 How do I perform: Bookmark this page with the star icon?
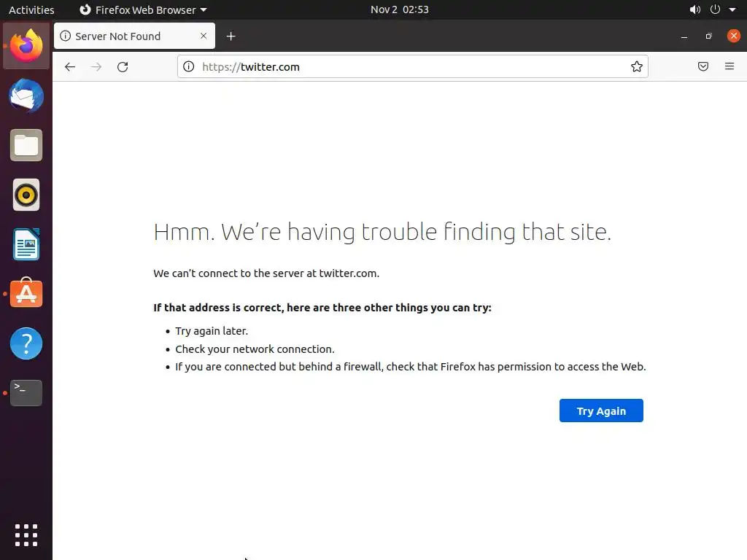(x=636, y=66)
